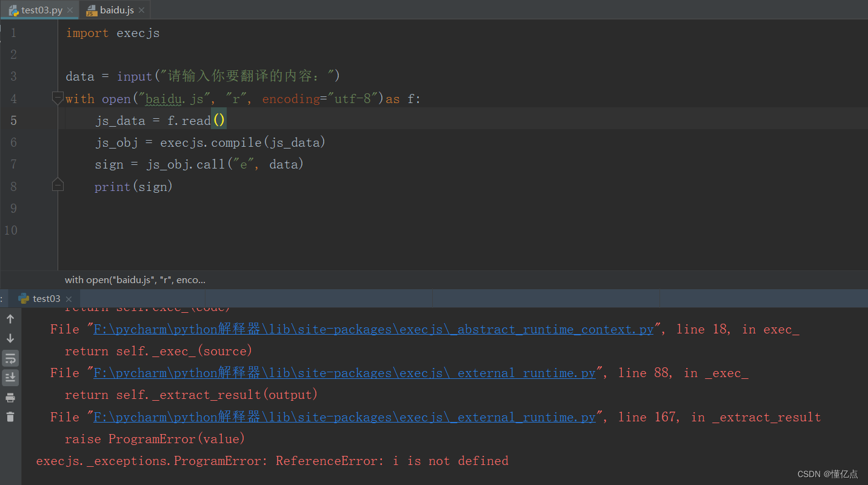
Task: Click Python file icon on test03.py tab
Action: 13,10
